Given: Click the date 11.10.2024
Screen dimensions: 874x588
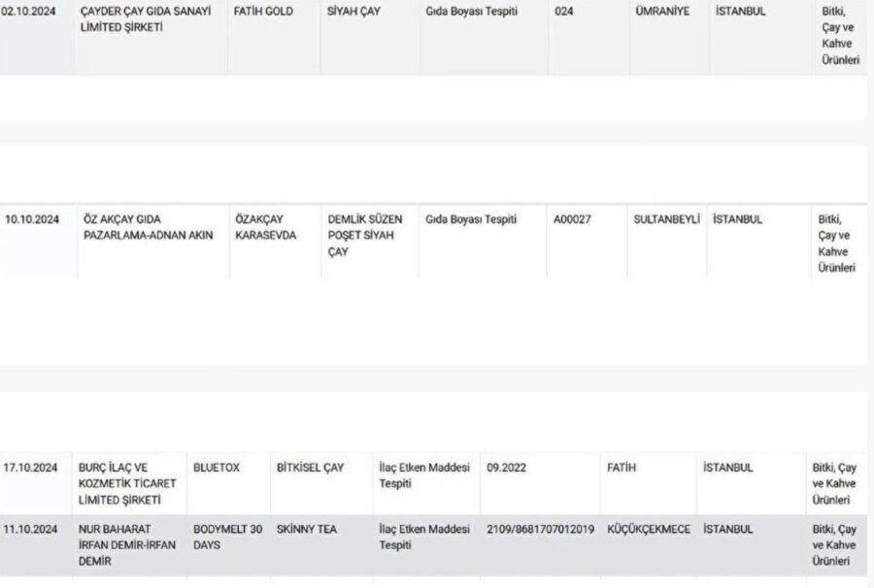Looking at the screenshot, I should pyautogui.click(x=30, y=529).
